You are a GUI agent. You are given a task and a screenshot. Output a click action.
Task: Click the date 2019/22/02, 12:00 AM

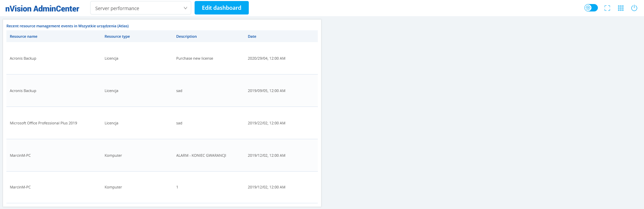click(x=267, y=123)
